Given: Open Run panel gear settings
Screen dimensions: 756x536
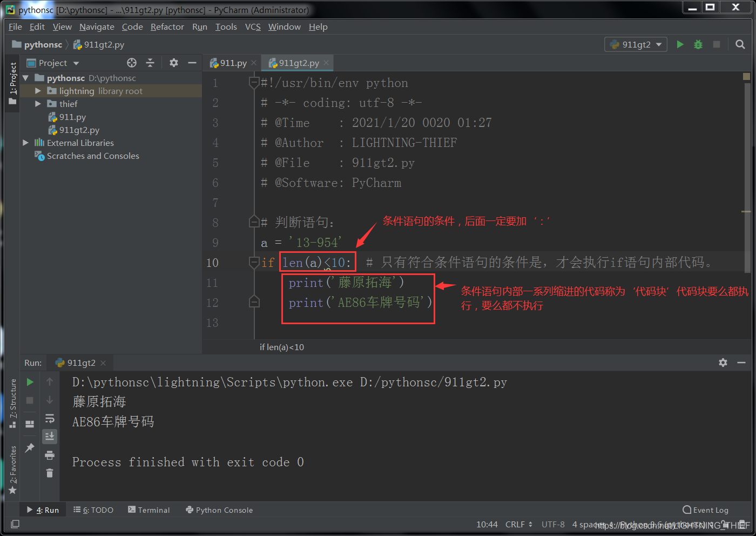Looking at the screenshot, I should pyautogui.click(x=723, y=363).
